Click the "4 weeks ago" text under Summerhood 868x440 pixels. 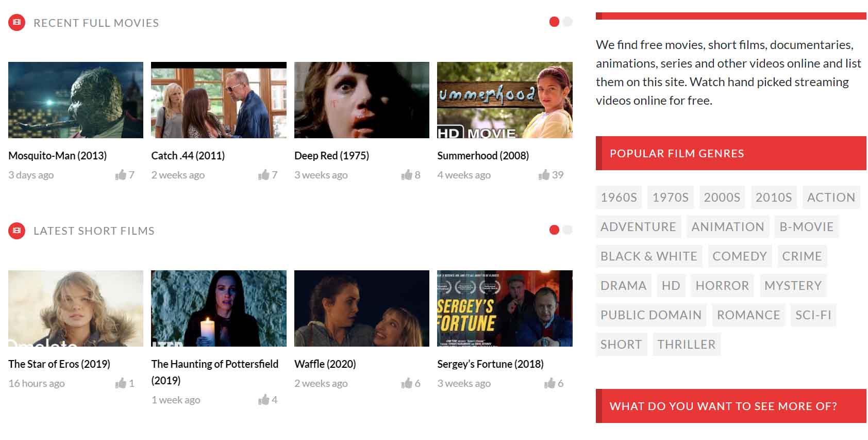click(464, 175)
